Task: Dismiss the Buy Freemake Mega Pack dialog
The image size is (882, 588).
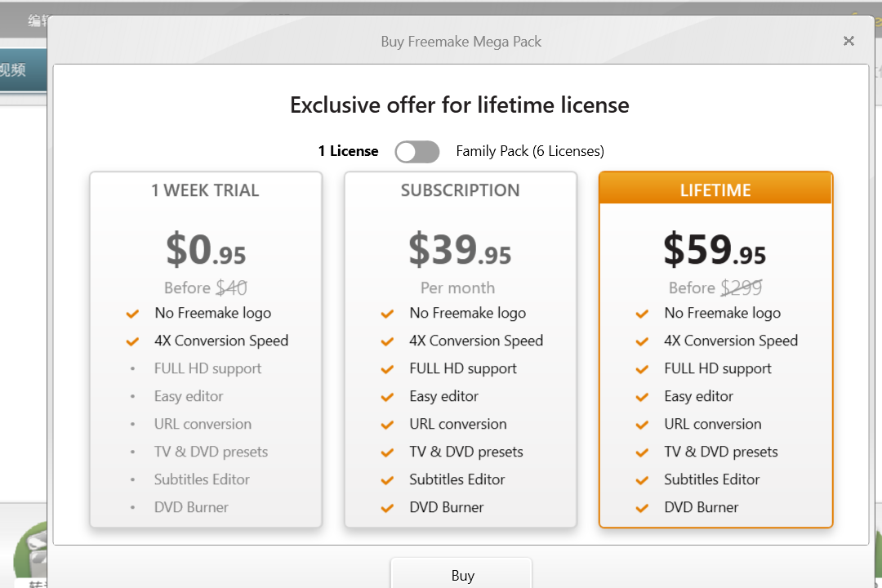Action: pyautogui.click(x=849, y=41)
